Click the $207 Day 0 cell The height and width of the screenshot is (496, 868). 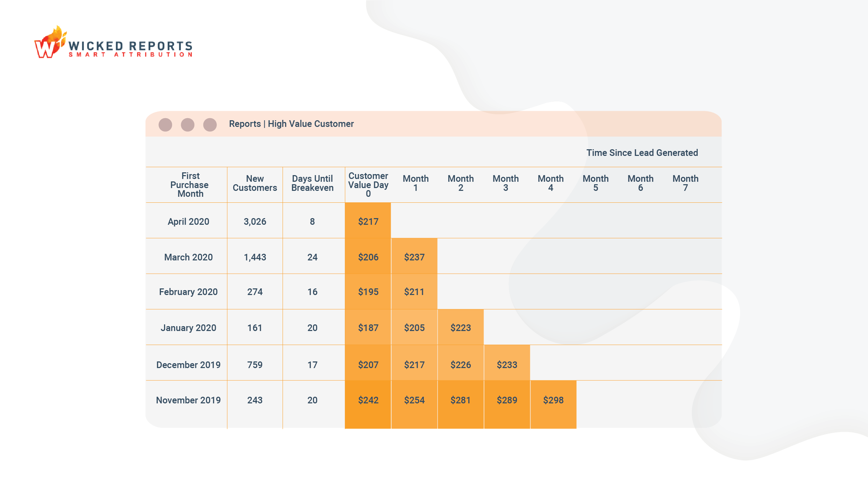pyautogui.click(x=368, y=363)
